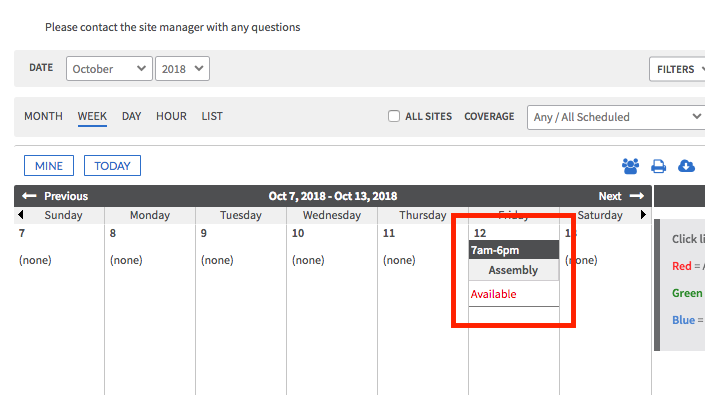The image size is (705, 395).
Task: Click the Monday column header
Action: 150,215
